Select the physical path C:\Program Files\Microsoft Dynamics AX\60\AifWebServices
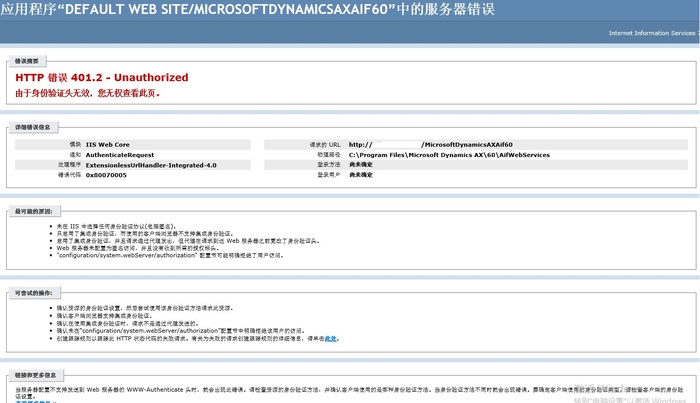The height and width of the screenshot is (403, 700). pyautogui.click(x=449, y=155)
